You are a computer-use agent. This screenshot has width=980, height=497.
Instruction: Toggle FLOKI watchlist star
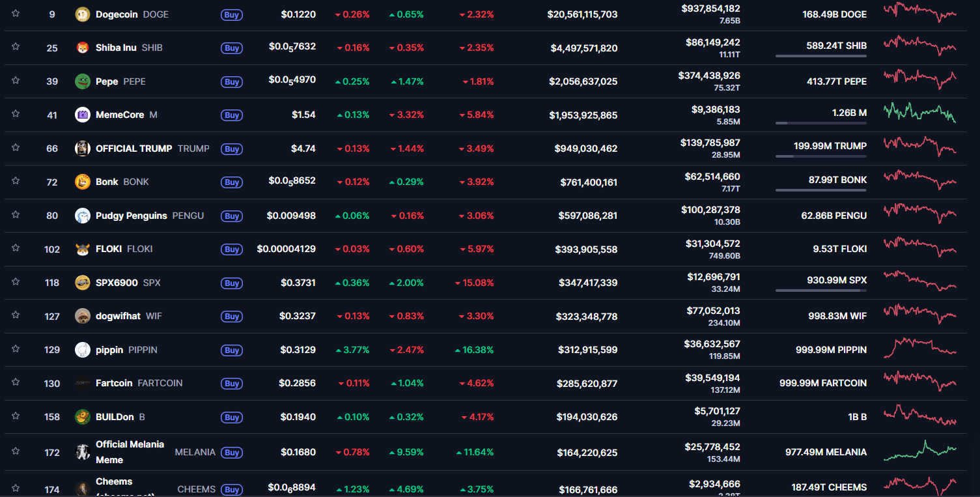(x=16, y=248)
